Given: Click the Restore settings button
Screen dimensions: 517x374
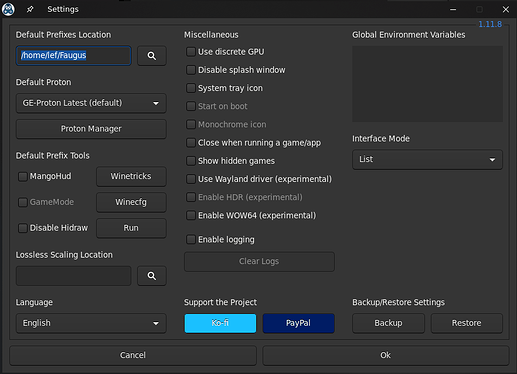Looking at the screenshot, I should pos(467,323).
